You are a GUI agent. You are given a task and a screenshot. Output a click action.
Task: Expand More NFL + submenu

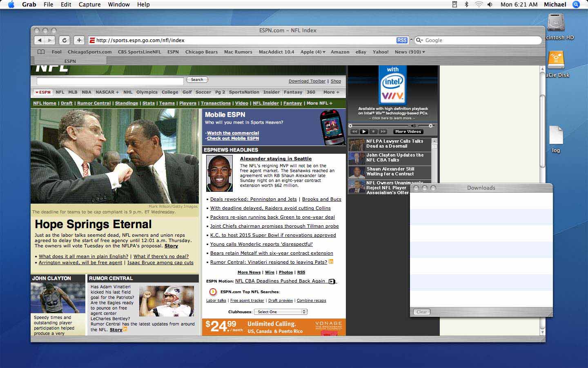[x=319, y=103]
